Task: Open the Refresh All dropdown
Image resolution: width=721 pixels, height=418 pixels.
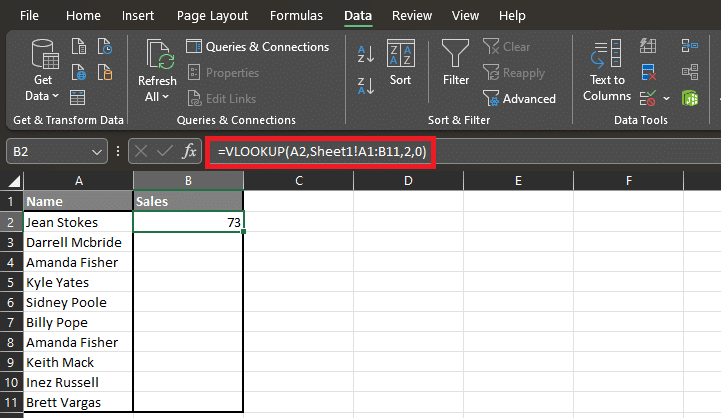Action: coord(157,70)
